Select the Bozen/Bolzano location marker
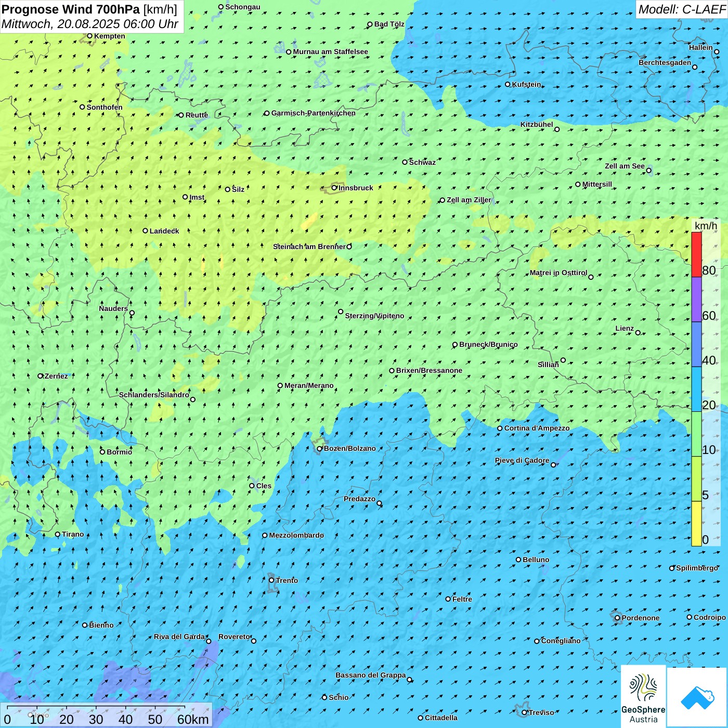The width and height of the screenshot is (728, 728). point(319,448)
